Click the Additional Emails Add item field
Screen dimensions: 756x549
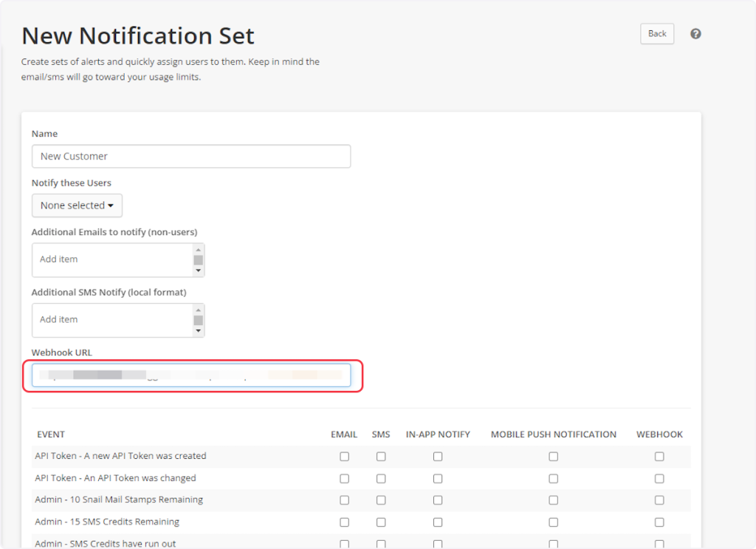point(112,259)
